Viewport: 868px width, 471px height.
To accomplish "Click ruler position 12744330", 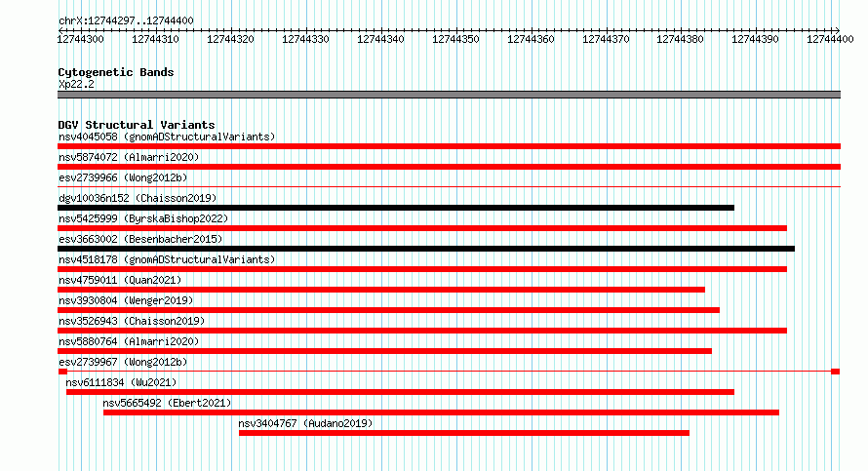I will click(305, 39).
